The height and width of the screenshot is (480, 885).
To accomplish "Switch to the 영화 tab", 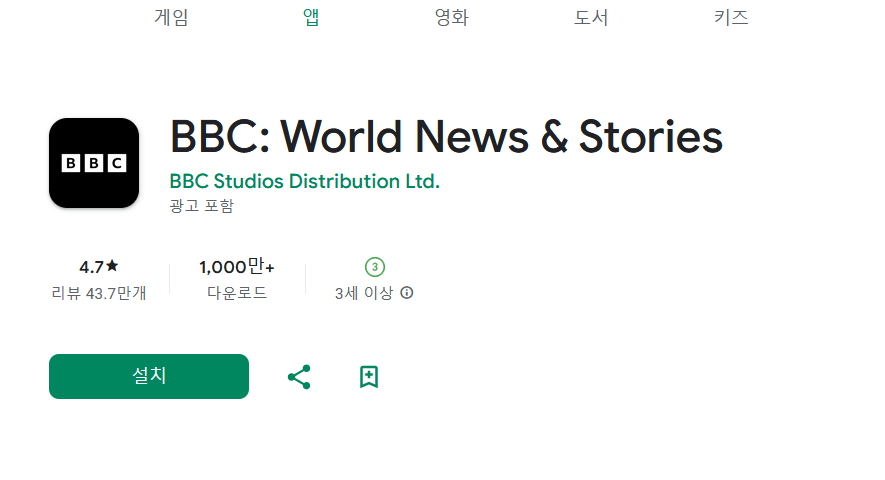I will click(x=451, y=18).
